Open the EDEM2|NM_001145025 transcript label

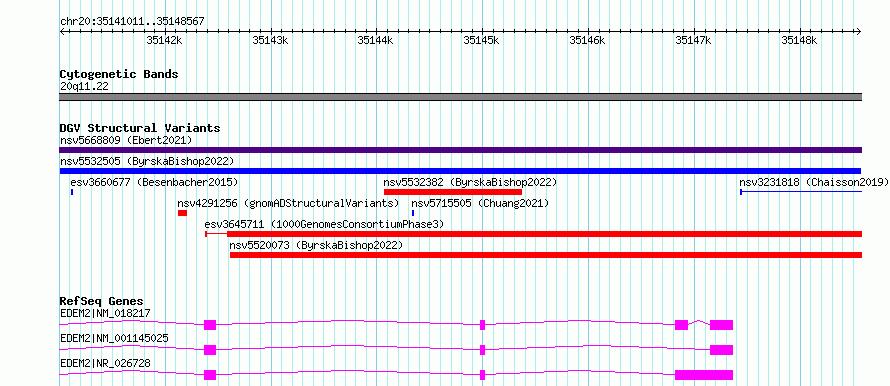pyautogui.click(x=114, y=338)
